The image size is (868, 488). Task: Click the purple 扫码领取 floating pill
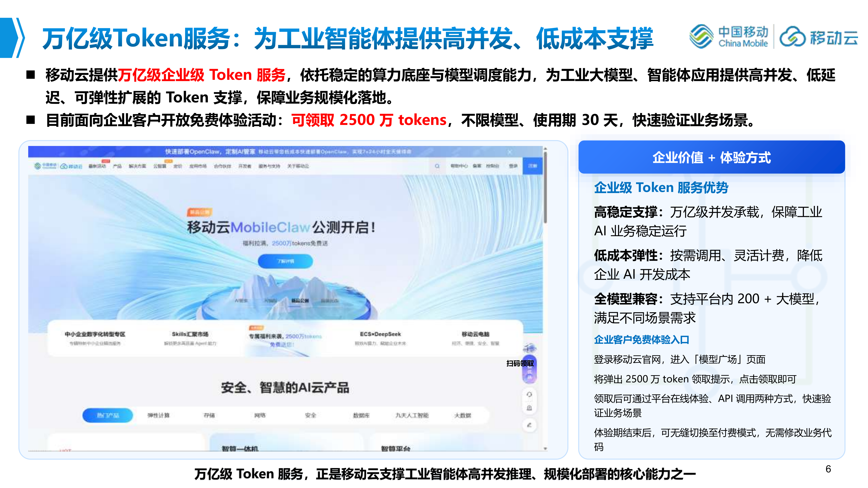tap(529, 369)
